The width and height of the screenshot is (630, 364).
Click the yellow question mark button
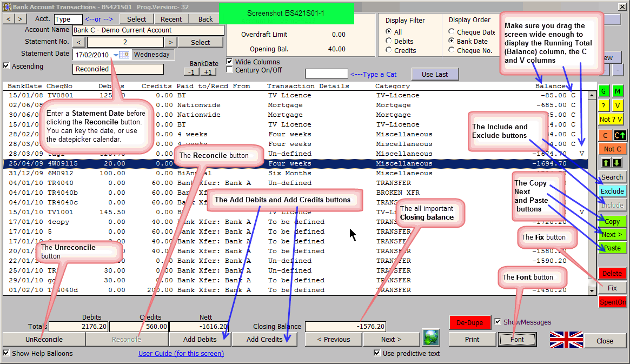point(604,105)
